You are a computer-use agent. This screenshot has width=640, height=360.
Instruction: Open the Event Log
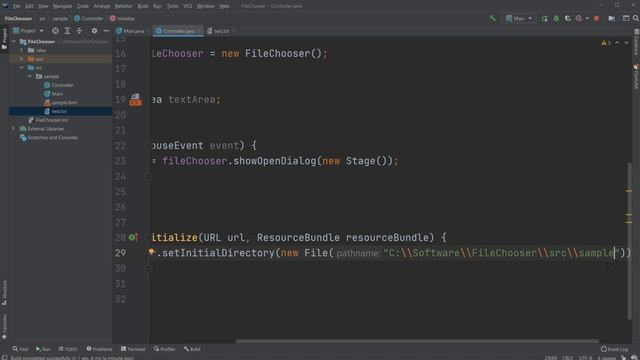click(614, 349)
